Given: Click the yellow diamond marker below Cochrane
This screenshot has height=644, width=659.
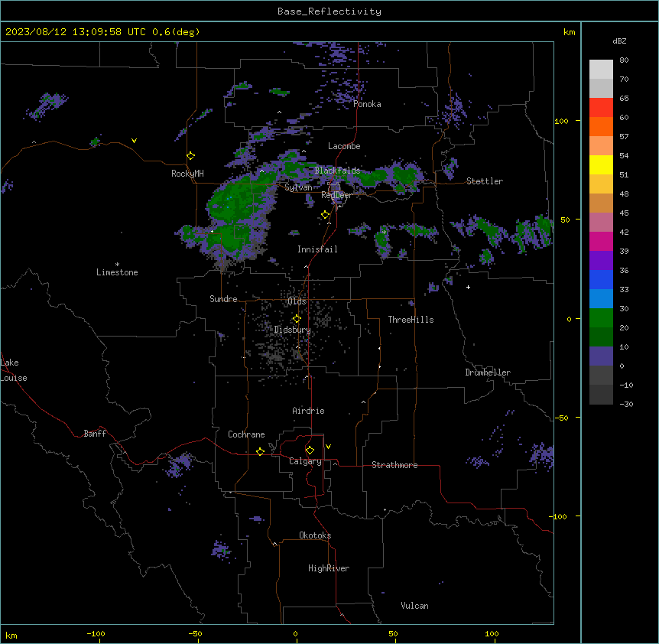Looking at the screenshot, I should [260, 451].
